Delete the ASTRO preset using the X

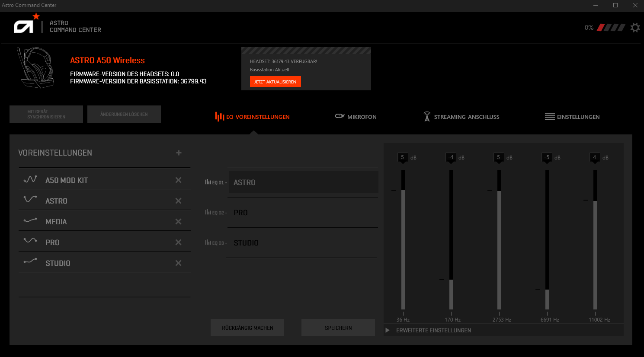pyautogui.click(x=178, y=200)
